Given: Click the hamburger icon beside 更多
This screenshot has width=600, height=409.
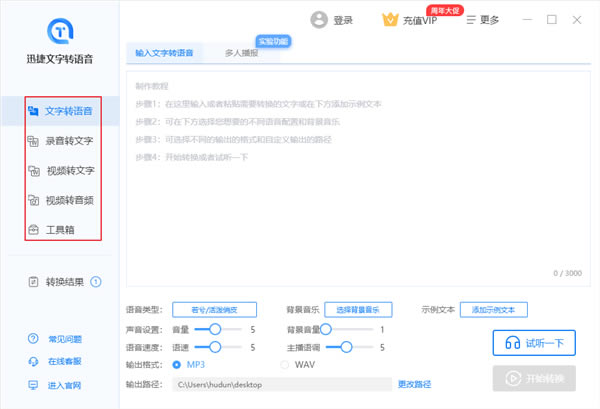Looking at the screenshot, I should [471, 20].
